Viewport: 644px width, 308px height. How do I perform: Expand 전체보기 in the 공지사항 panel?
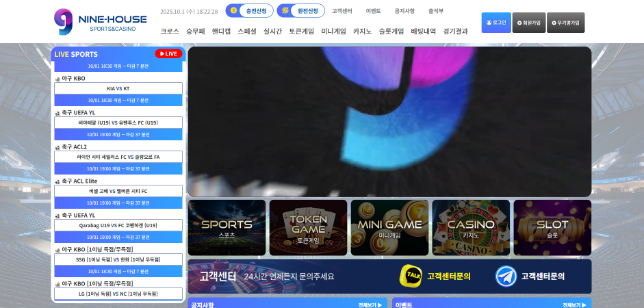pos(370,305)
